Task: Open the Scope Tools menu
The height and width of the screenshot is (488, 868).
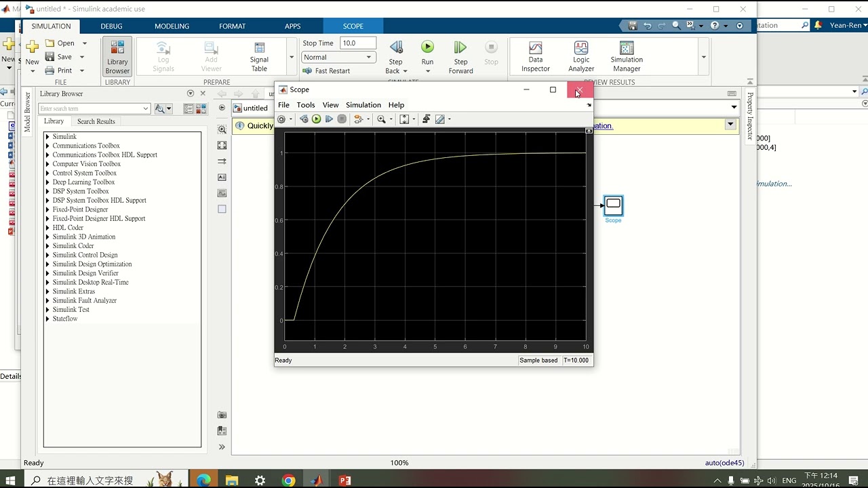Action: point(306,105)
